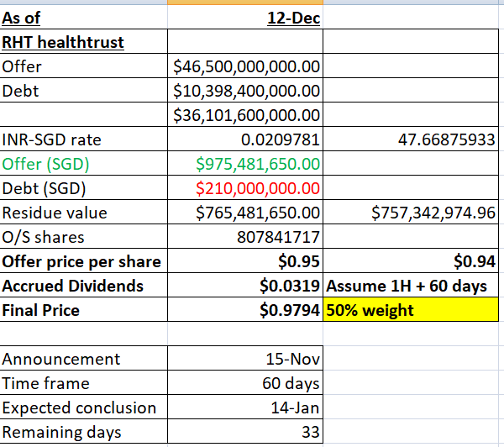The image size is (504, 447).
Task: Click the "Assume 1H + 60 days" note cell
Action: point(413,286)
